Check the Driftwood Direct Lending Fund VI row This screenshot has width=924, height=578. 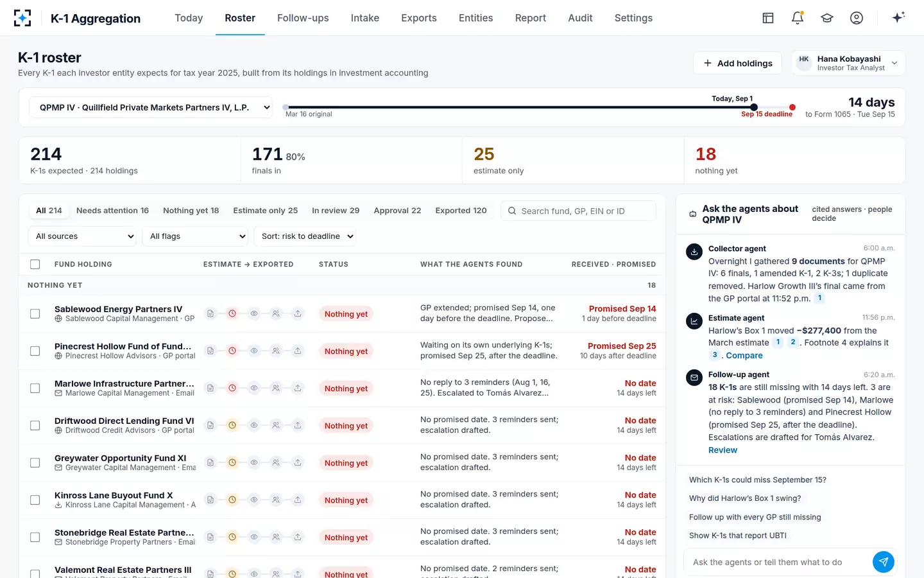[x=35, y=426]
